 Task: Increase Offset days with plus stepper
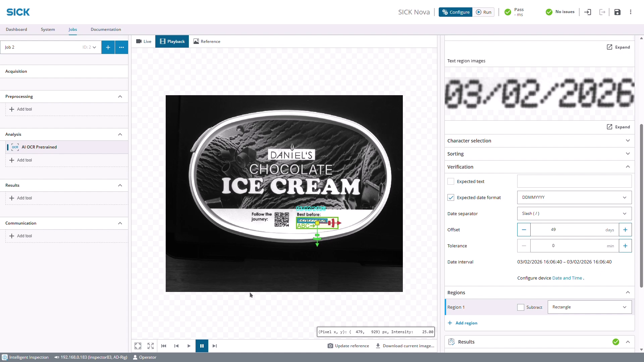[625, 230]
